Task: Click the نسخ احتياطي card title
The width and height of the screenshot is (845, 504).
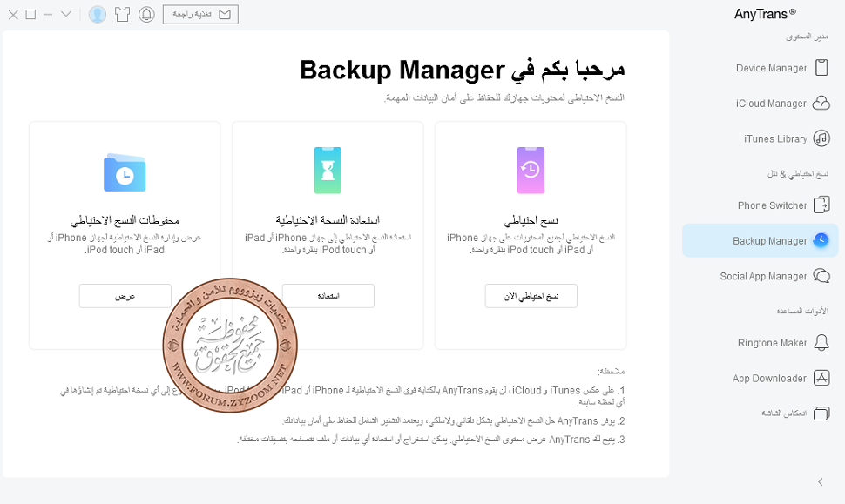Action: point(531,220)
